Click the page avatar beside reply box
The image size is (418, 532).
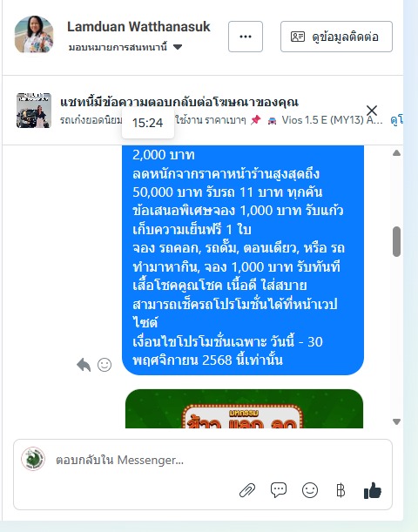(33, 459)
